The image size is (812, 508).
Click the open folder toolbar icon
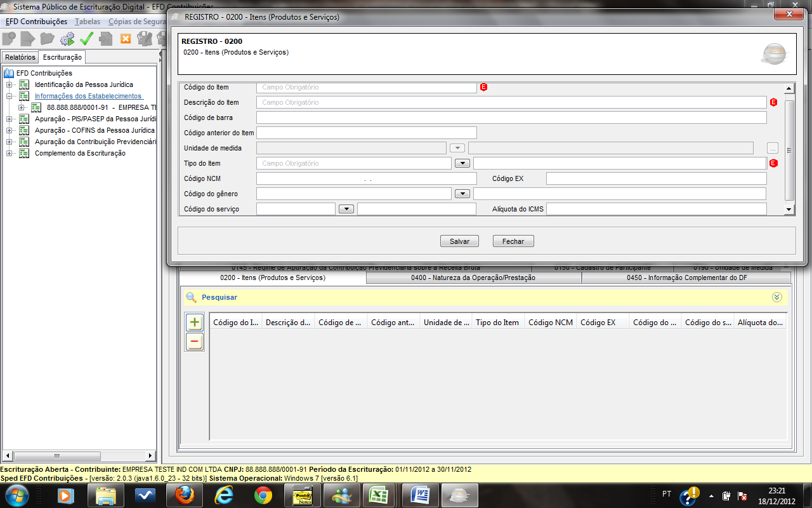[x=48, y=39]
